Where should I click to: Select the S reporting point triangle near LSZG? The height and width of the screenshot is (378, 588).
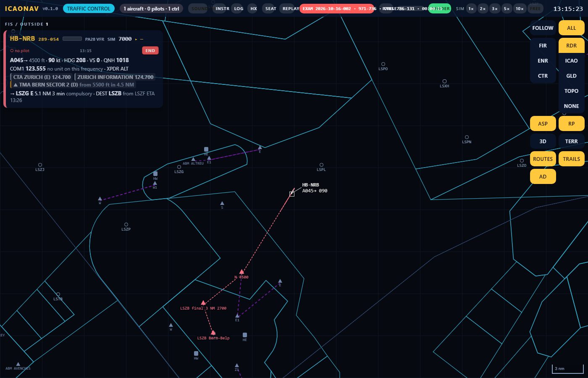[222, 203]
